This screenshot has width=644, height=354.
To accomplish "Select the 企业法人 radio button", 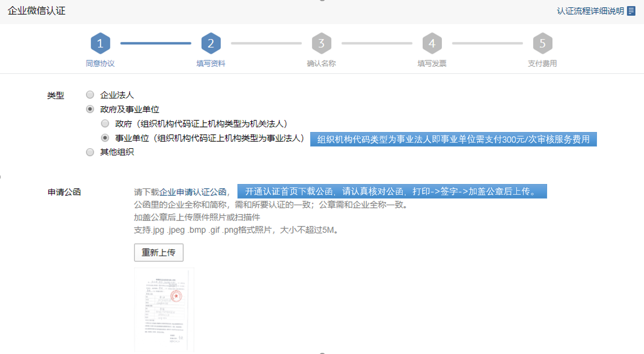I will 90,95.
